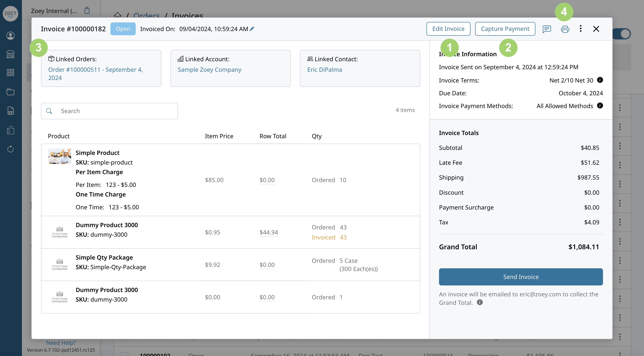Click the Capture Payment button
This screenshot has height=356, width=644.
click(505, 29)
